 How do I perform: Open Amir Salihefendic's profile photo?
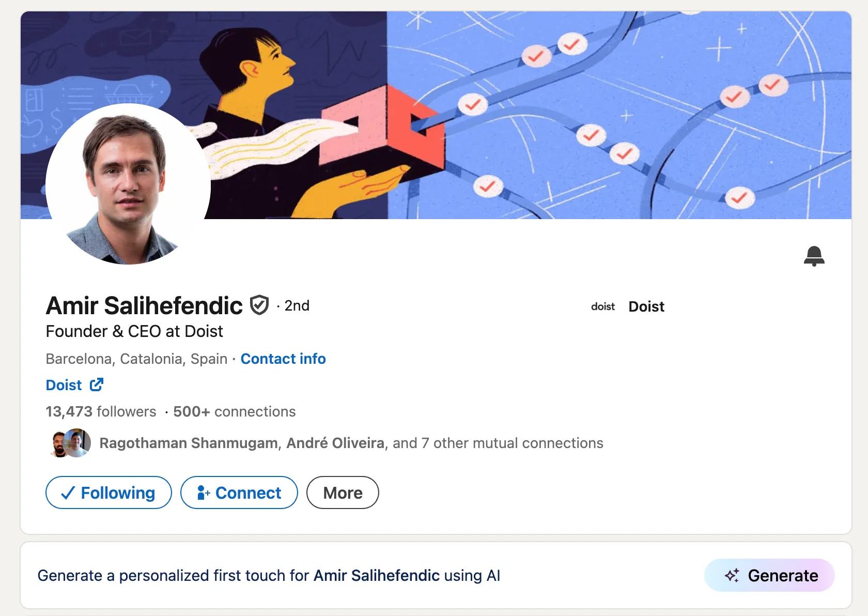[128, 184]
